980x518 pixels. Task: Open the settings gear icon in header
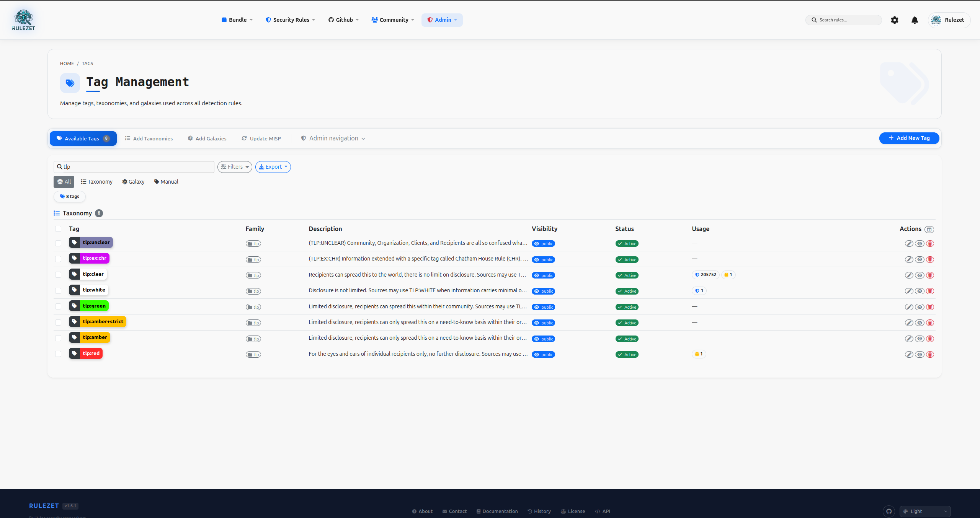point(894,20)
